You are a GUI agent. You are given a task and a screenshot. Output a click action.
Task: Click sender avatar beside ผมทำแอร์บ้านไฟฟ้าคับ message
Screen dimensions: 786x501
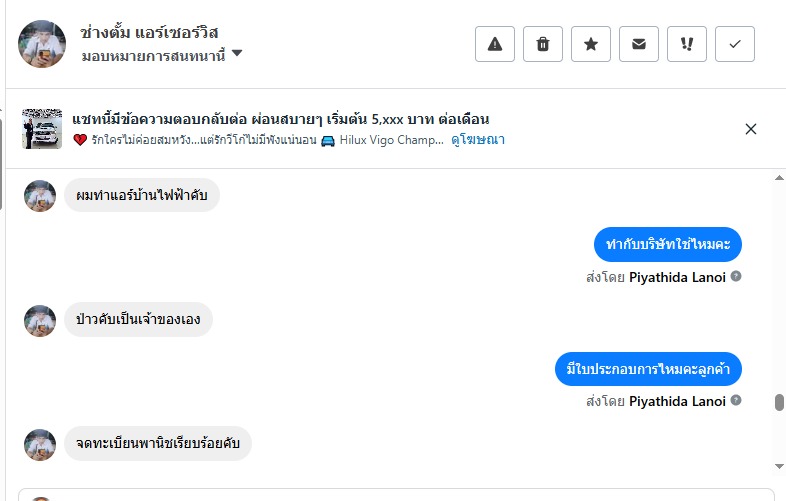click(40, 196)
